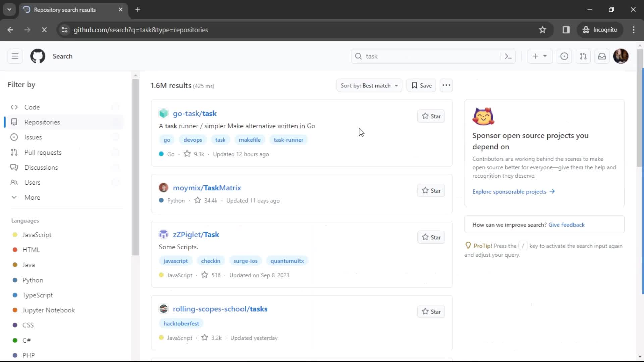This screenshot has width=644, height=362.
Task: Click the GitHub octocat logo icon
Action: pyautogui.click(x=38, y=56)
